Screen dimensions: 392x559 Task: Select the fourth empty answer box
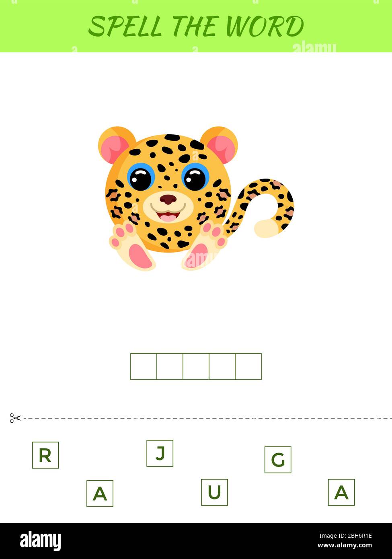coord(222,366)
